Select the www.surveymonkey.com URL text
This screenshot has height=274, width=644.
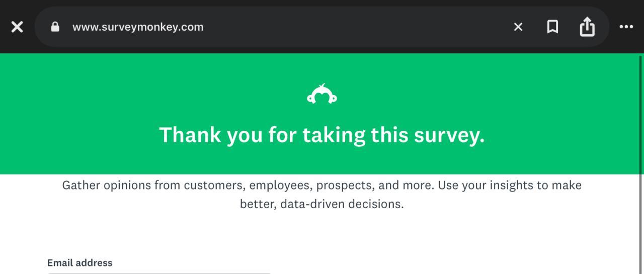[x=138, y=27]
